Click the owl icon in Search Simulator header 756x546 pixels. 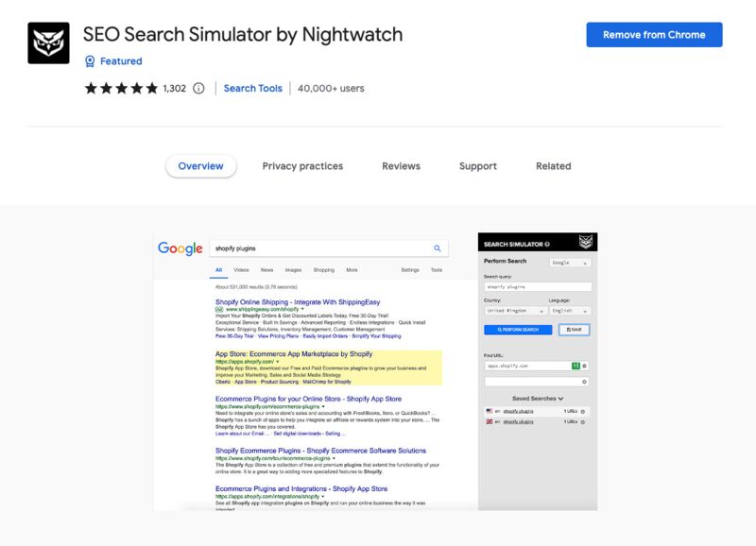pyautogui.click(x=585, y=242)
